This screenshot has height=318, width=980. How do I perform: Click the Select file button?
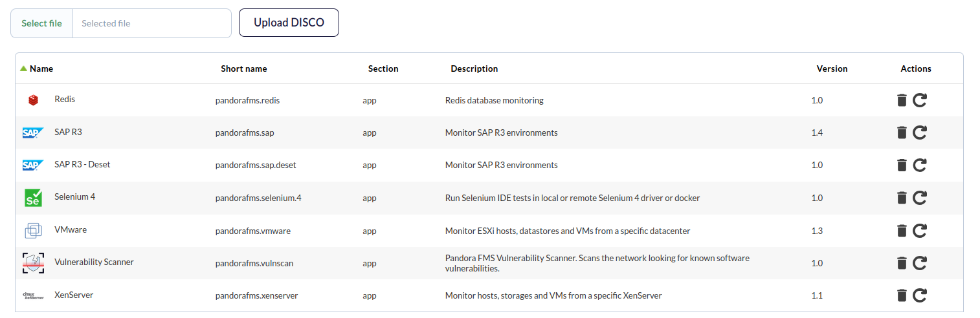(42, 23)
